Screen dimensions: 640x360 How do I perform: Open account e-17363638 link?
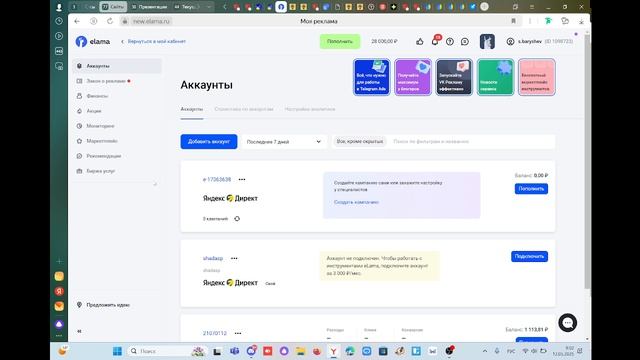(217, 180)
